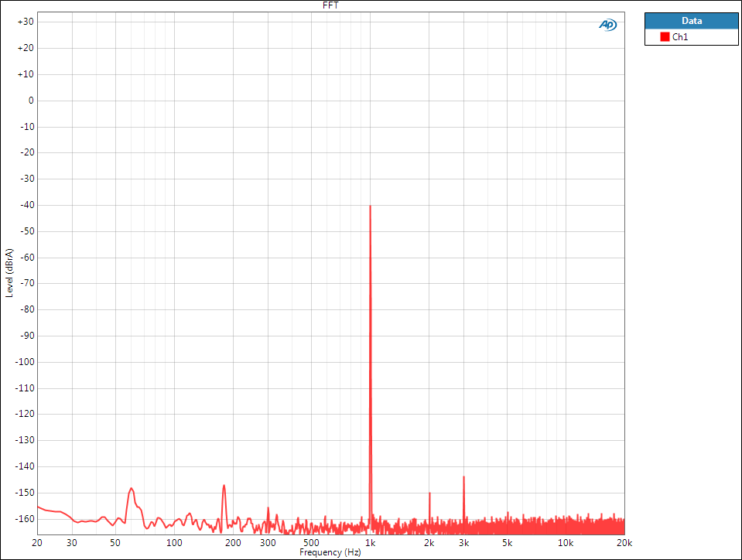Viewport: 742px width, 560px height.
Task: Click the -160 level axis tick label
Action: click(25, 519)
